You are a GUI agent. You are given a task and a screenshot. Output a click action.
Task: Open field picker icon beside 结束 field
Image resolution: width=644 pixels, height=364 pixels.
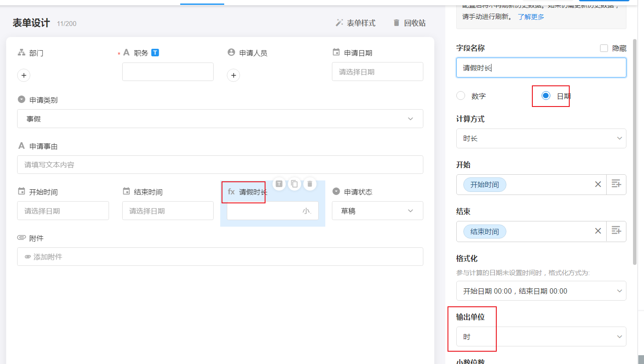pyautogui.click(x=616, y=231)
